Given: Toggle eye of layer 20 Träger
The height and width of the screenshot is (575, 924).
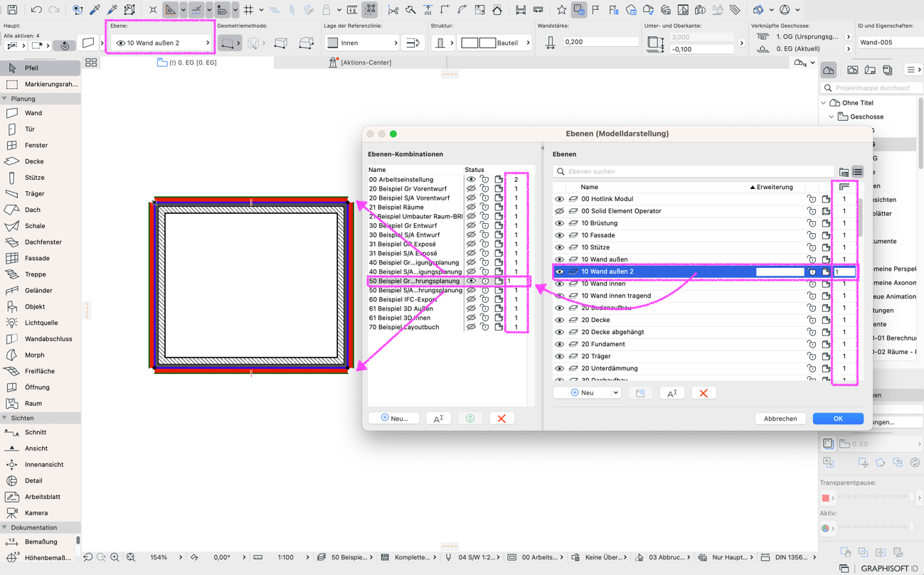Looking at the screenshot, I should click(559, 356).
